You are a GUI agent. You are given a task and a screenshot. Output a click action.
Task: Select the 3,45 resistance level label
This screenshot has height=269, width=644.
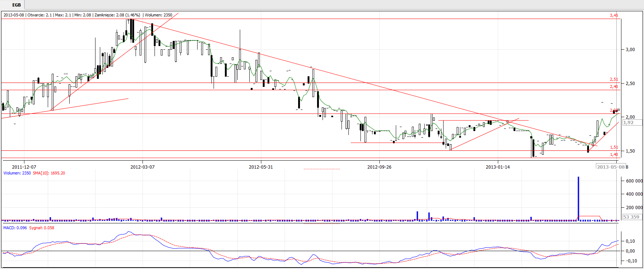(614, 15)
